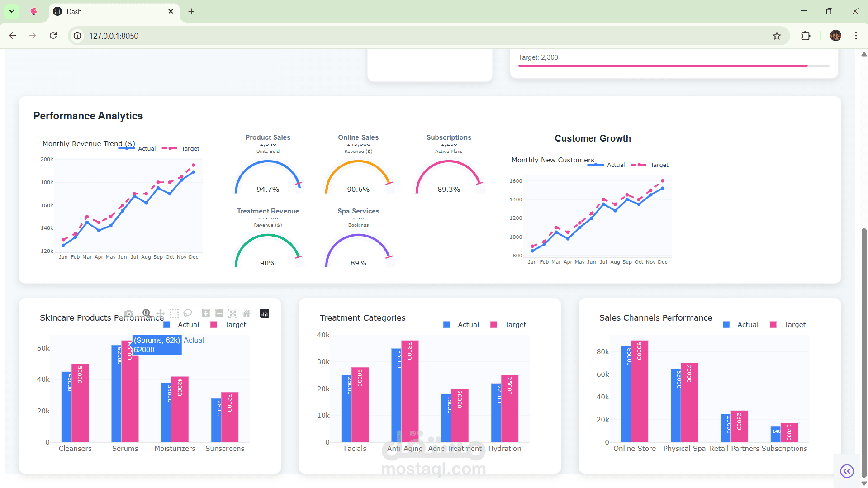Image resolution: width=868 pixels, height=488 pixels.
Task: Select the Box Select tool
Action: (x=174, y=313)
